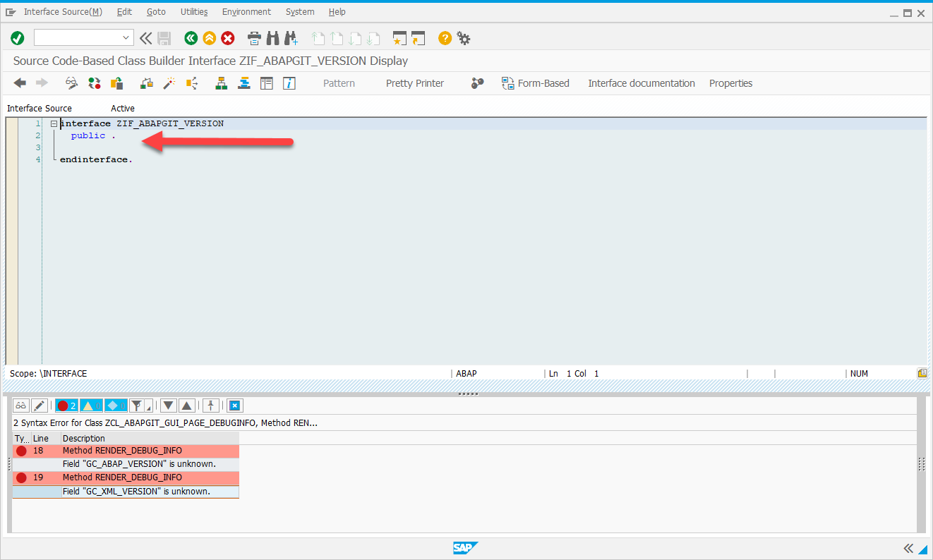Click the Other Object icon
The width and height of the screenshot is (933, 560).
(116, 83)
